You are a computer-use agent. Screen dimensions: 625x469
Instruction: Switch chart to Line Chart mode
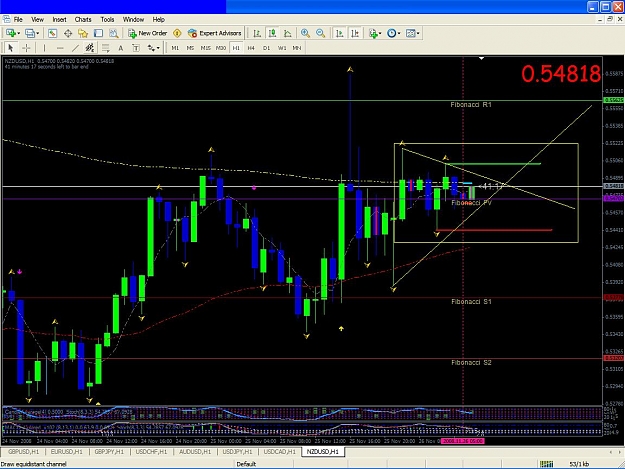287,33
